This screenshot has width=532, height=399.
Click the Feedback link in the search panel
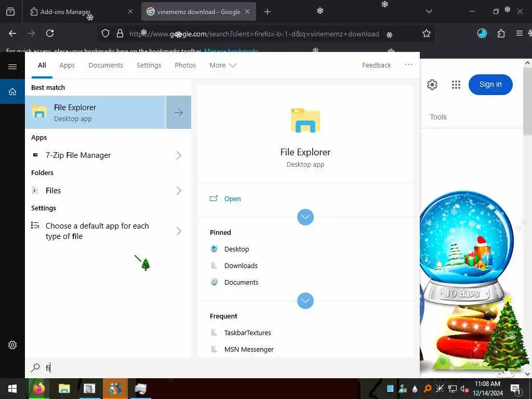376,65
